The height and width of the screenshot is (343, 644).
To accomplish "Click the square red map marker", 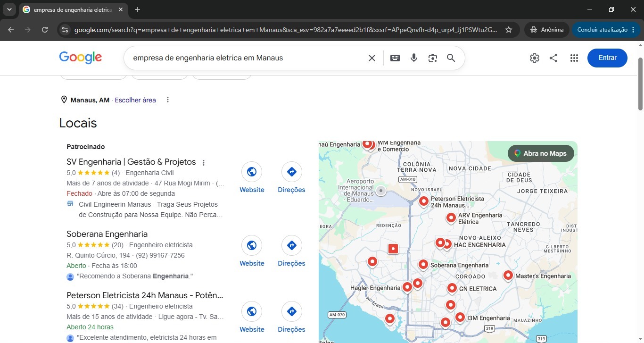I will pos(393,249).
